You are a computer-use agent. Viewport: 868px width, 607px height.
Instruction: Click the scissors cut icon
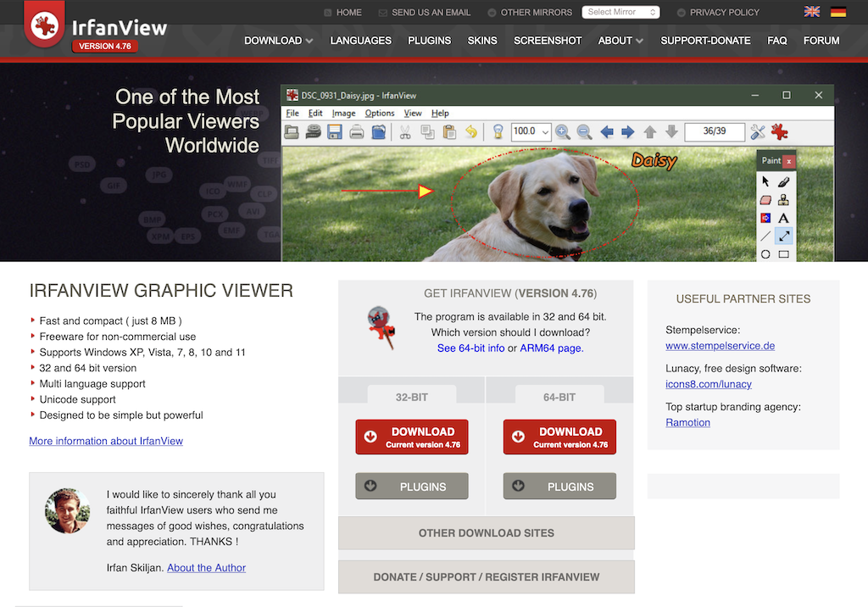point(405,131)
